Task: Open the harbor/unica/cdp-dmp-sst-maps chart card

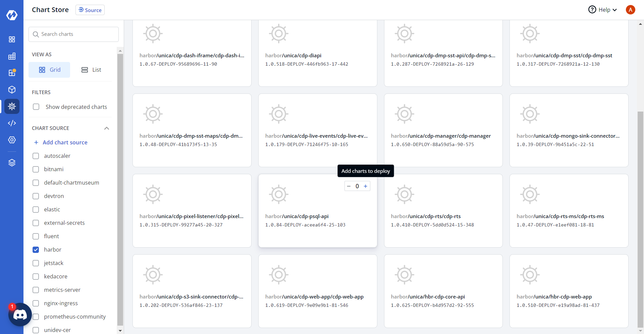Action: pyautogui.click(x=192, y=130)
